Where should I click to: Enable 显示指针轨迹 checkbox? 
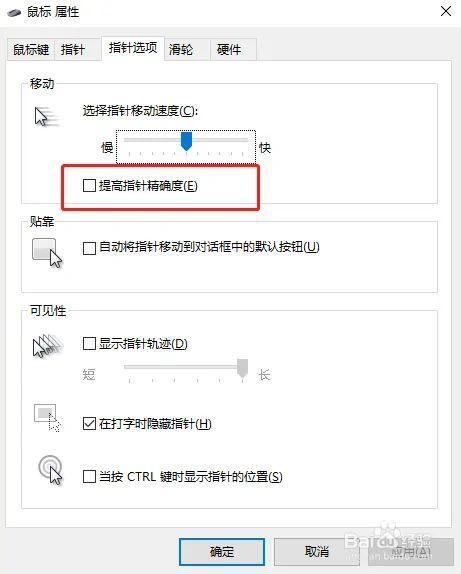[89, 344]
